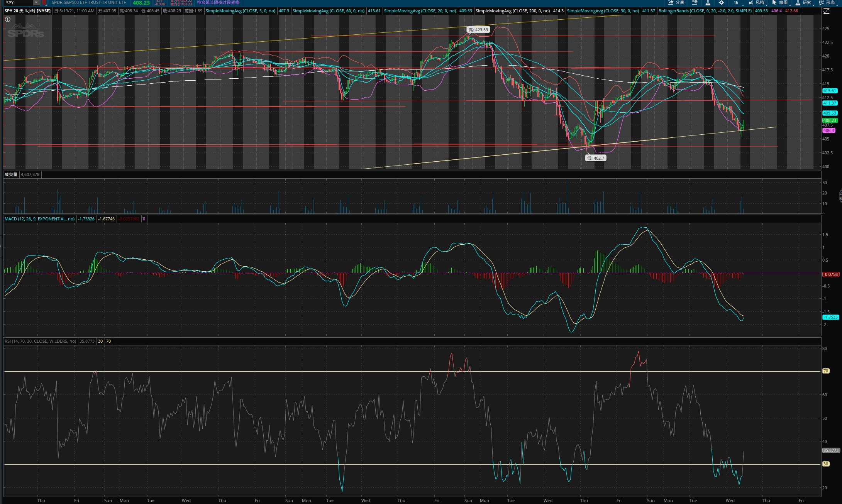The height and width of the screenshot is (504, 842).
Task: Open the 分享 (share) menu
Action: (x=676, y=2)
